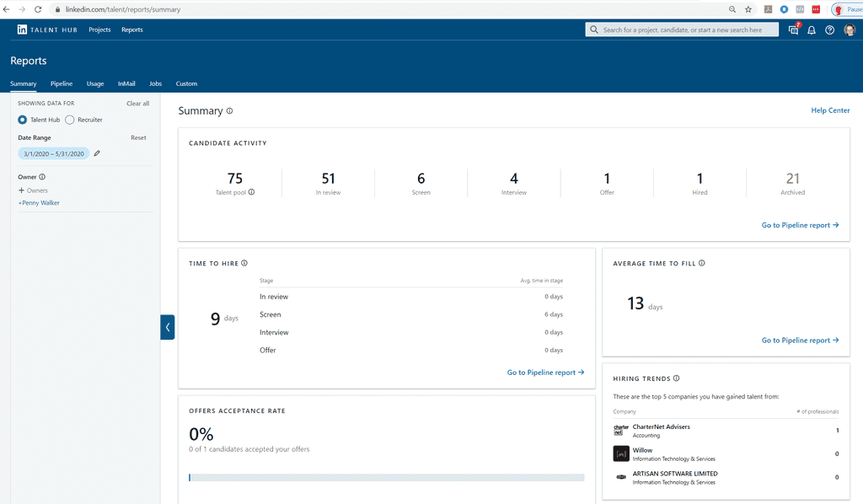Viewport: 863px width, 504px height.
Task: Collapse the filters sidebar with the chevron
Action: (168, 327)
